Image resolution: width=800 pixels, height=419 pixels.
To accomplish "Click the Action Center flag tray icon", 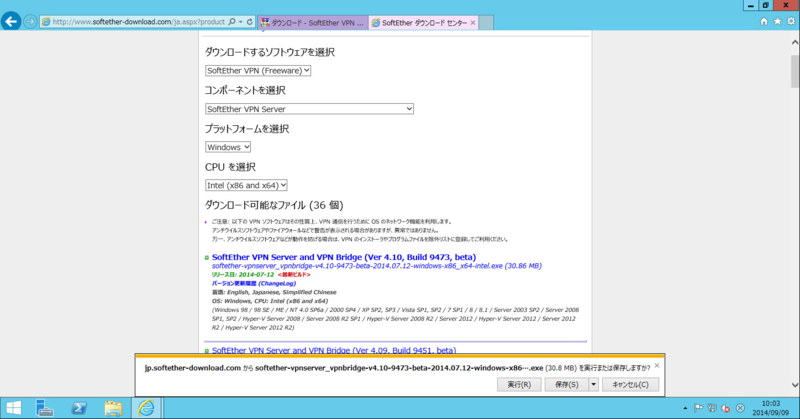I will (x=698, y=408).
